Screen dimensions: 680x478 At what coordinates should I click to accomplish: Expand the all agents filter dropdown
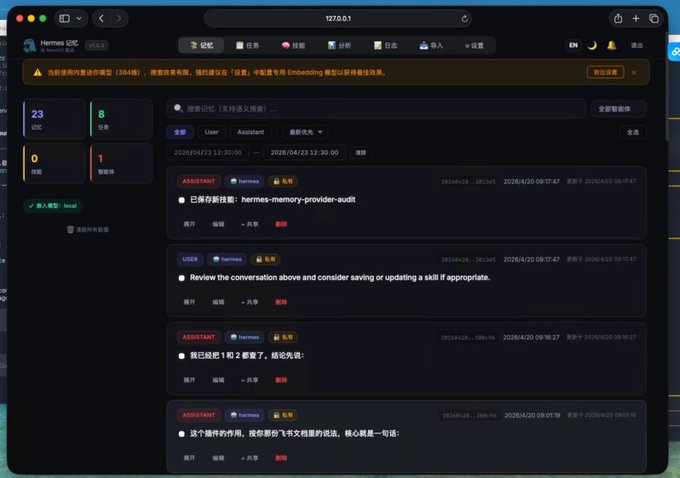click(x=618, y=108)
